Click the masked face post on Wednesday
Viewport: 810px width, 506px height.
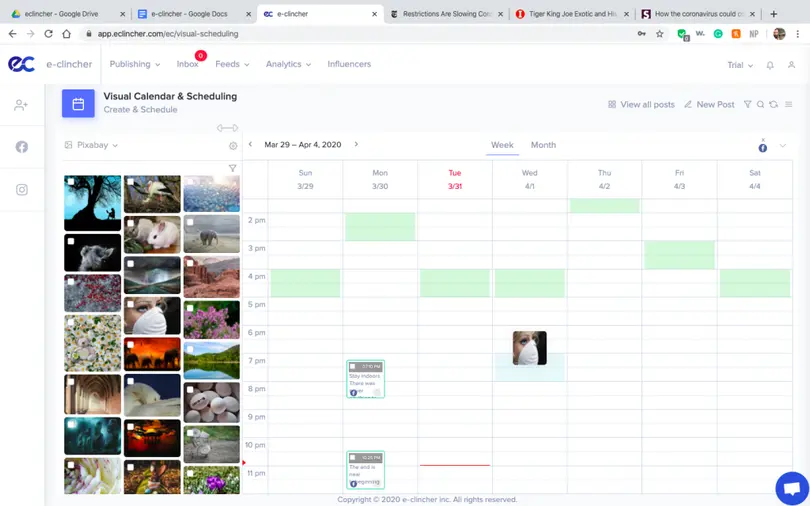pyautogui.click(x=530, y=348)
